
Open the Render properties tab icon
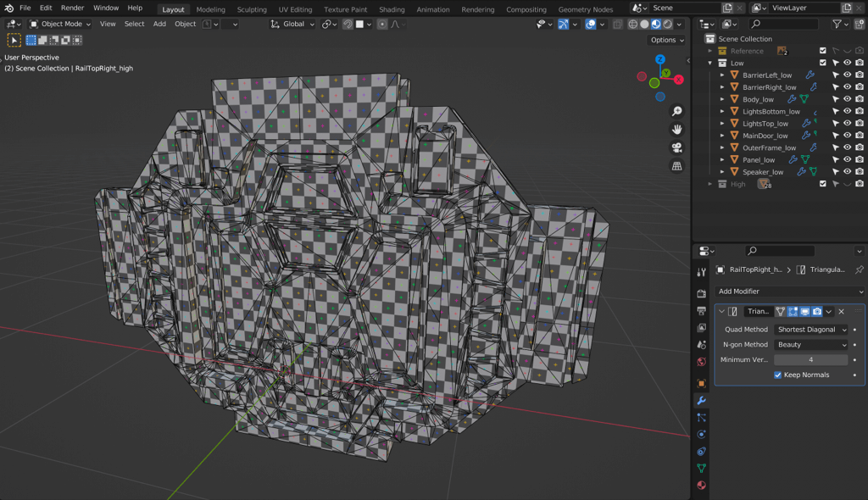pos(701,293)
